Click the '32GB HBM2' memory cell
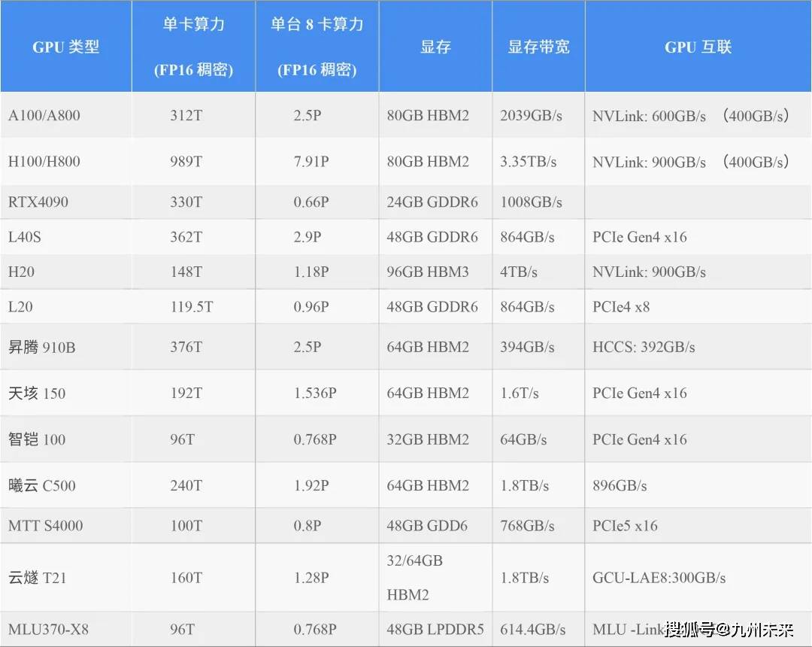Viewport: 812px width, 647px height. point(428,439)
